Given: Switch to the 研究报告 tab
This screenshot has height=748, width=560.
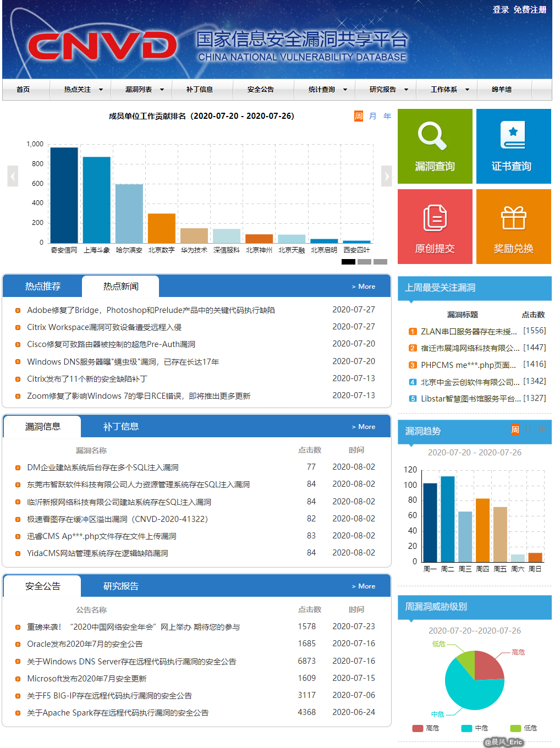Looking at the screenshot, I should 121,586.
